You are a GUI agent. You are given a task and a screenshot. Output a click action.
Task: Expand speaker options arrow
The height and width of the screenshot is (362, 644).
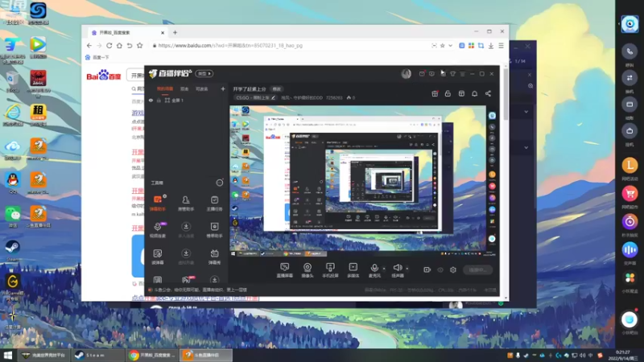click(x=407, y=269)
